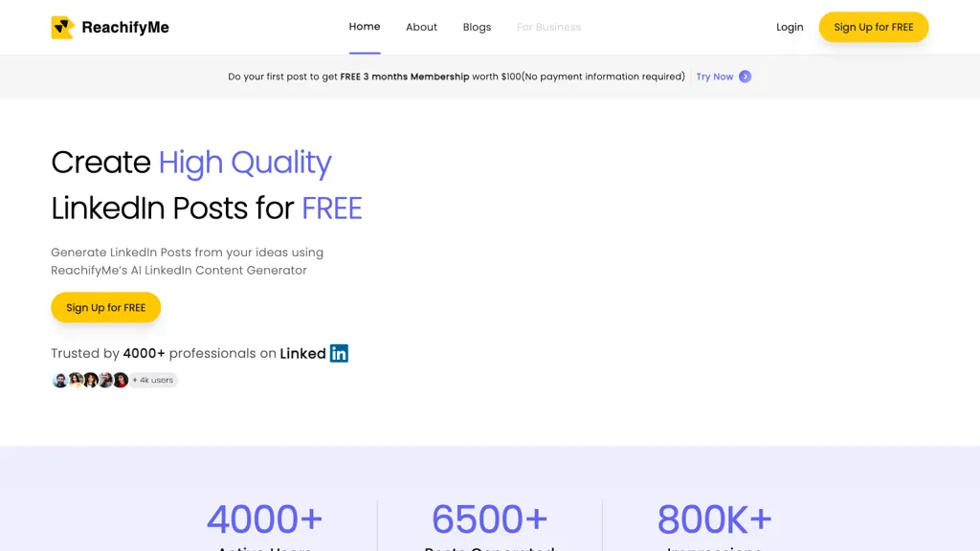Open the About nav item
The image size is (980, 551).
pyautogui.click(x=421, y=28)
